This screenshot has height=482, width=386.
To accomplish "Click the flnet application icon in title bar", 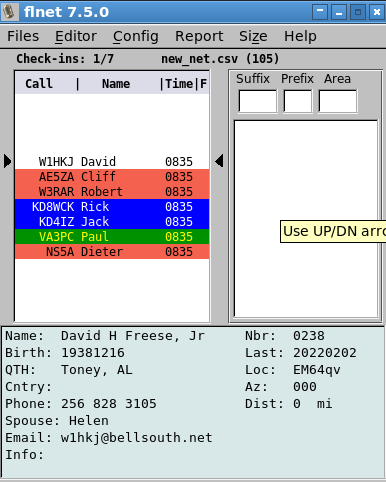I will coord(9,12).
